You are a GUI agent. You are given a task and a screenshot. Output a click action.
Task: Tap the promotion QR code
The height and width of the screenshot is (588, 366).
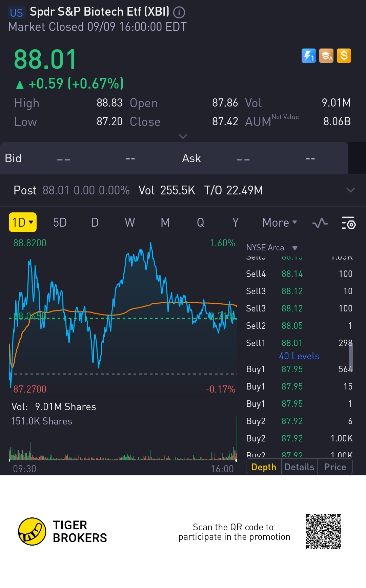point(323,531)
